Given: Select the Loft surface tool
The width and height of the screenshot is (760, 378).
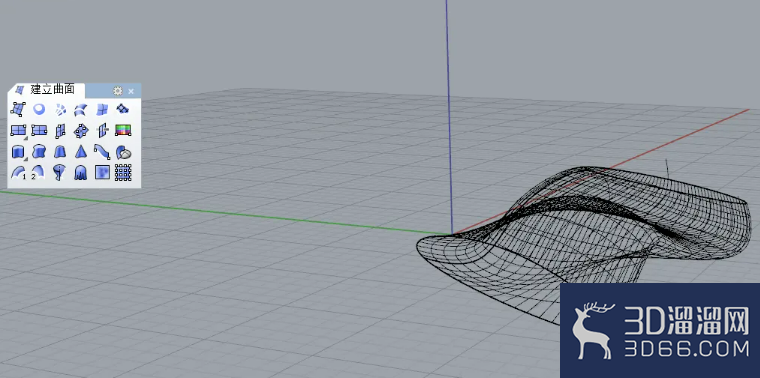Looking at the screenshot, I should 81,110.
